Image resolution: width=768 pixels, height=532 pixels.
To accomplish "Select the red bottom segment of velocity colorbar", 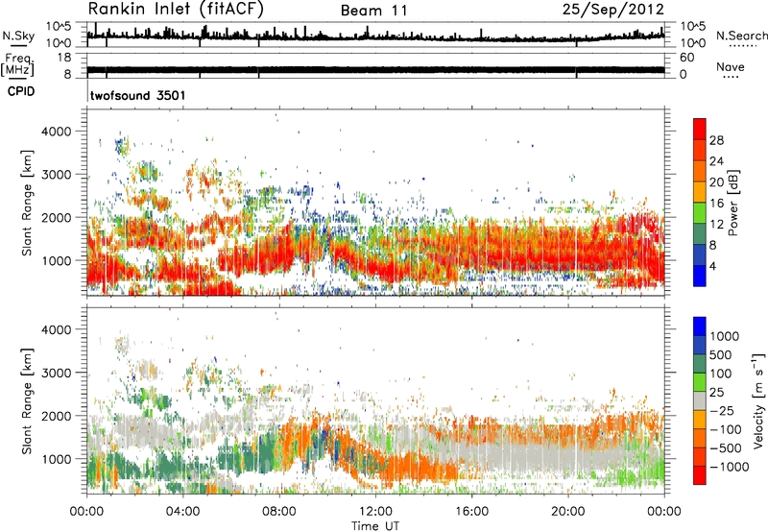I will pyautogui.click(x=700, y=475).
